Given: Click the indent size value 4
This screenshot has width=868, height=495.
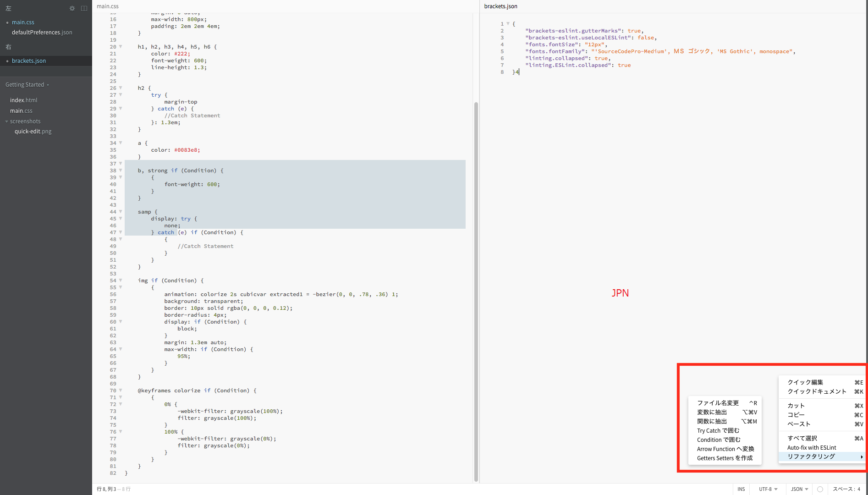Looking at the screenshot, I should tap(859, 489).
